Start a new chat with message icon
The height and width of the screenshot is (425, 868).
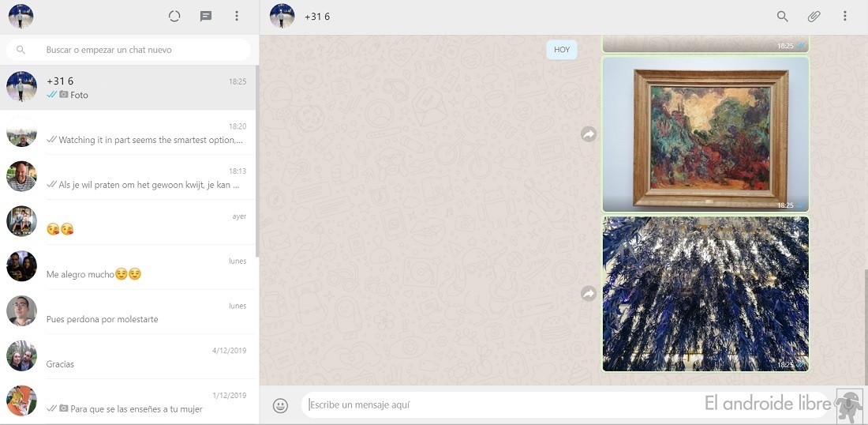(206, 16)
